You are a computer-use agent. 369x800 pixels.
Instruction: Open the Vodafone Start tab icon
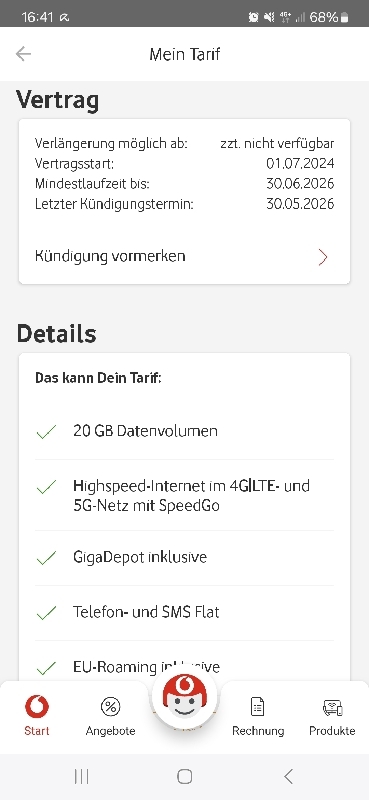pos(37,707)
